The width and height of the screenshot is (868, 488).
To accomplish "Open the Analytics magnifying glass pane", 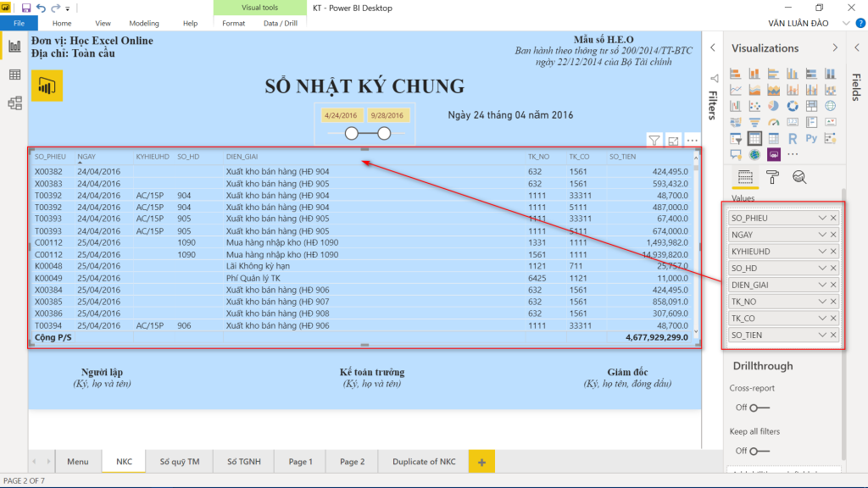I will coord(798,175).
